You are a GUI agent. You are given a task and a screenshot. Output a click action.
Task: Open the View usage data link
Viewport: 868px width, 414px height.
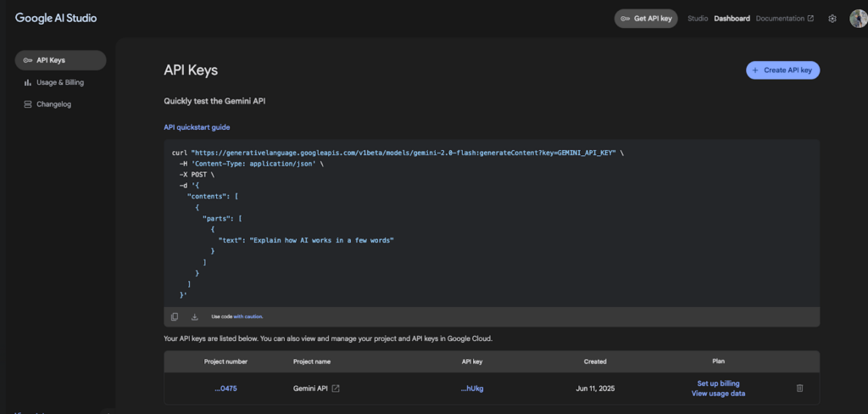tap(718, 394)
